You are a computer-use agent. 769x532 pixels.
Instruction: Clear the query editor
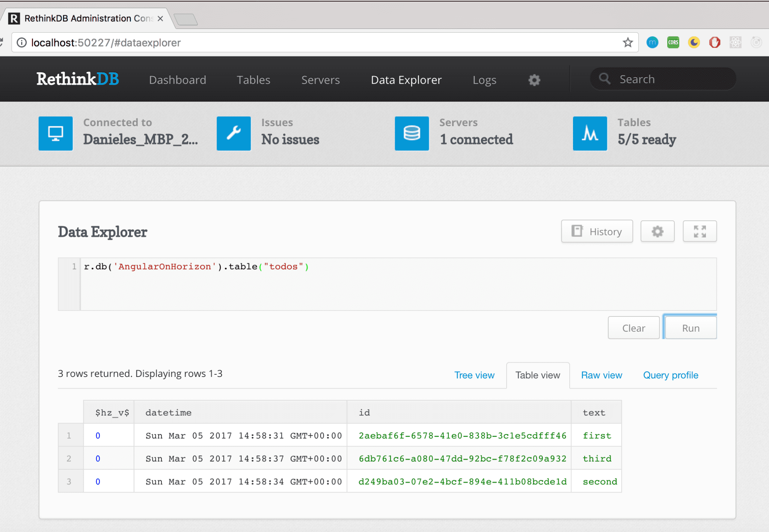633,327
